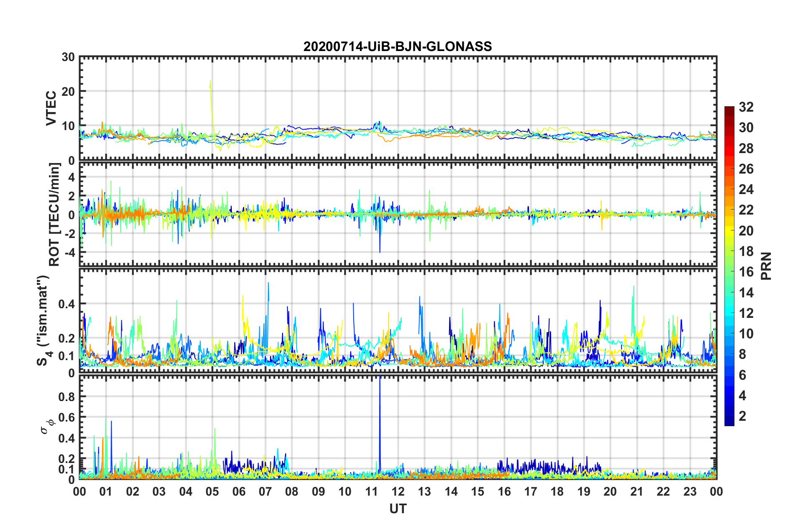The width and height of the screenshot is (796, 532).
Task: Click x-axis tick label 01
Action: point(106,491)
